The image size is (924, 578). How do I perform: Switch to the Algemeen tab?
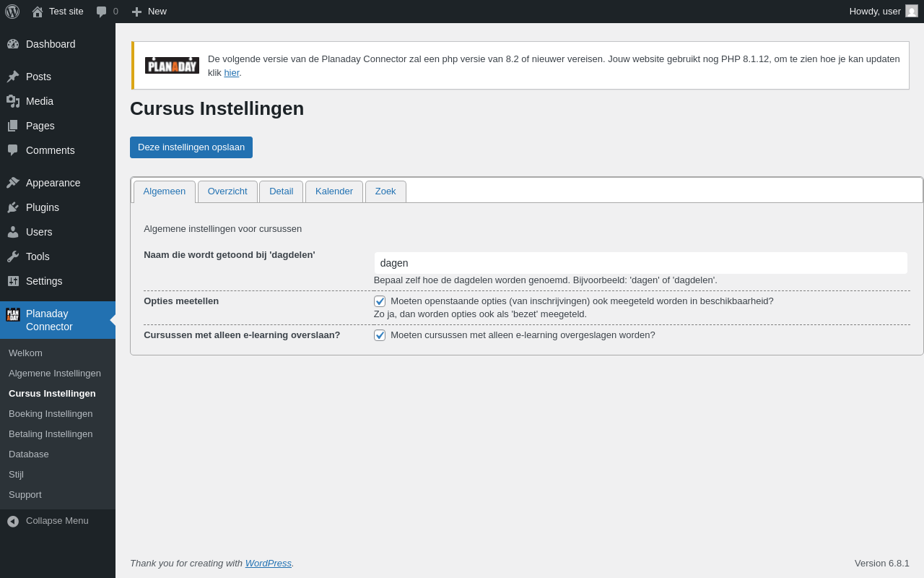point(165,191)
